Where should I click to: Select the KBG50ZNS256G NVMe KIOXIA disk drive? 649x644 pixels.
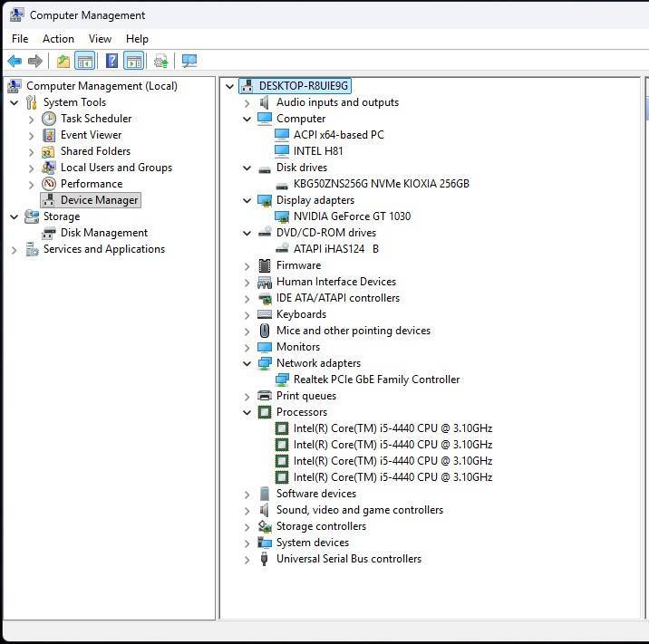381,184
